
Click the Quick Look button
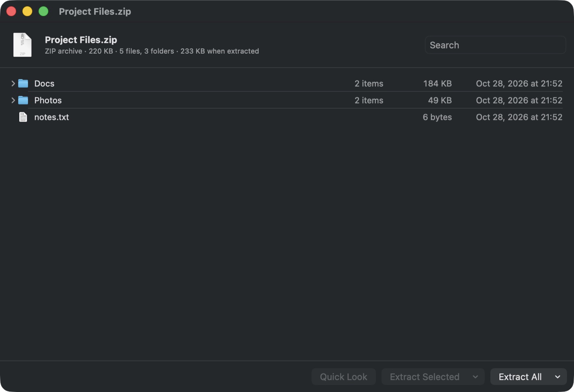coord(344,377)
